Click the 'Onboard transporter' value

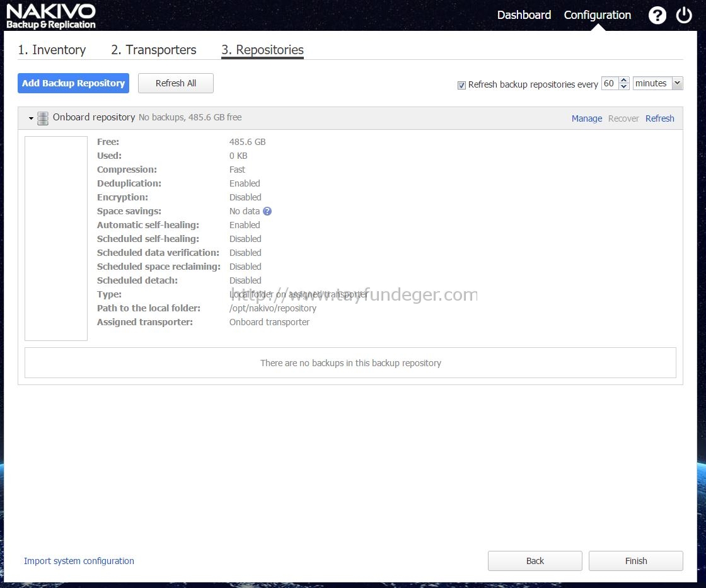pyautogui.click(x=269, y=323)
